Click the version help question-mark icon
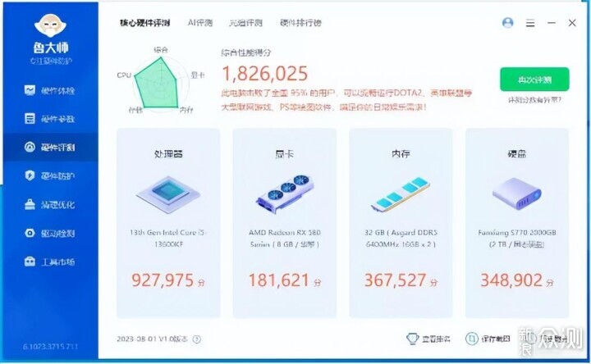The width and height of the screenshot is (591, 364). point(197,339)
